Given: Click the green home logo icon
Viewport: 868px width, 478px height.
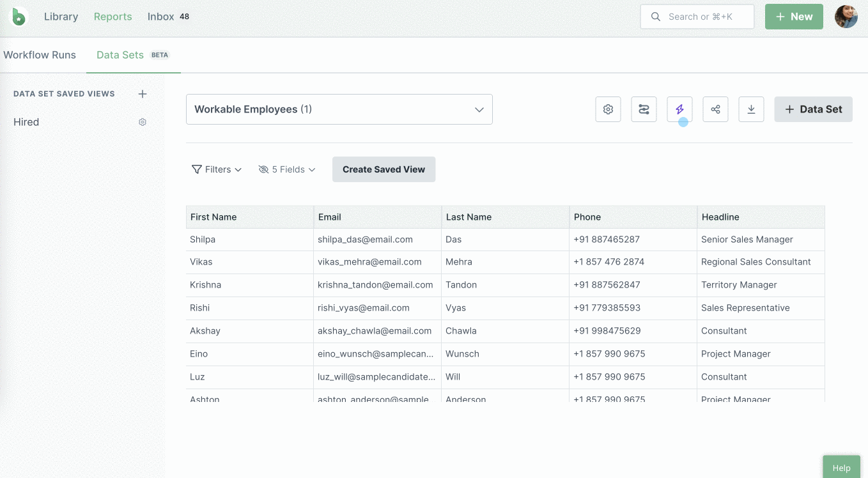Looking at the screenshot, I should 19,17.
